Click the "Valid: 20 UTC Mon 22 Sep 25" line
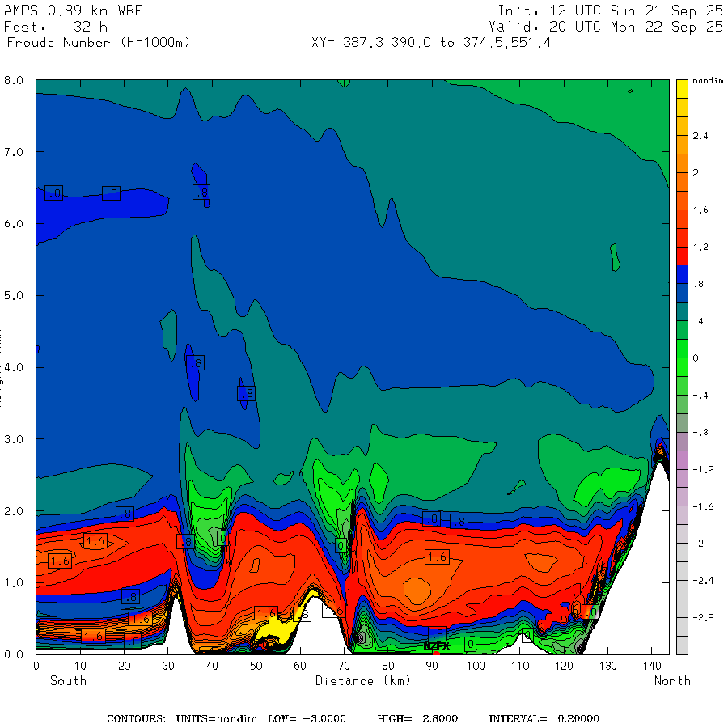The width and height of the screenshot is (728, 728). coord(606,27)
